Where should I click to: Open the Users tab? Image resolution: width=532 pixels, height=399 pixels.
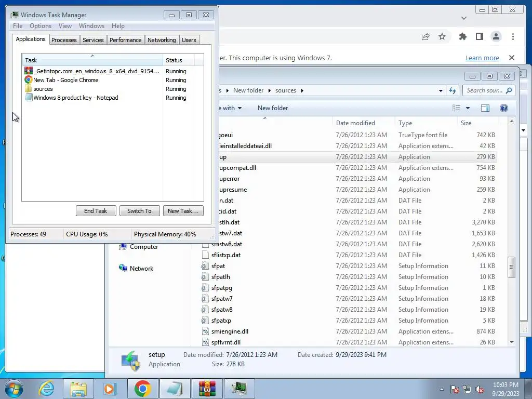[x=189, y=40]
